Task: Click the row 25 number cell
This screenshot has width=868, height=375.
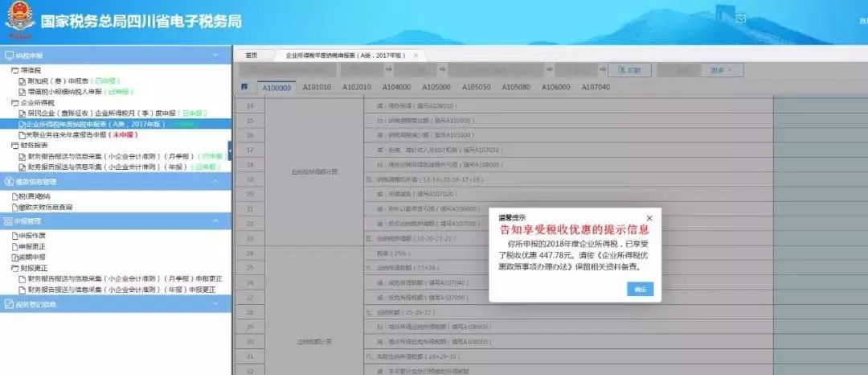Action: pos(250,268)
